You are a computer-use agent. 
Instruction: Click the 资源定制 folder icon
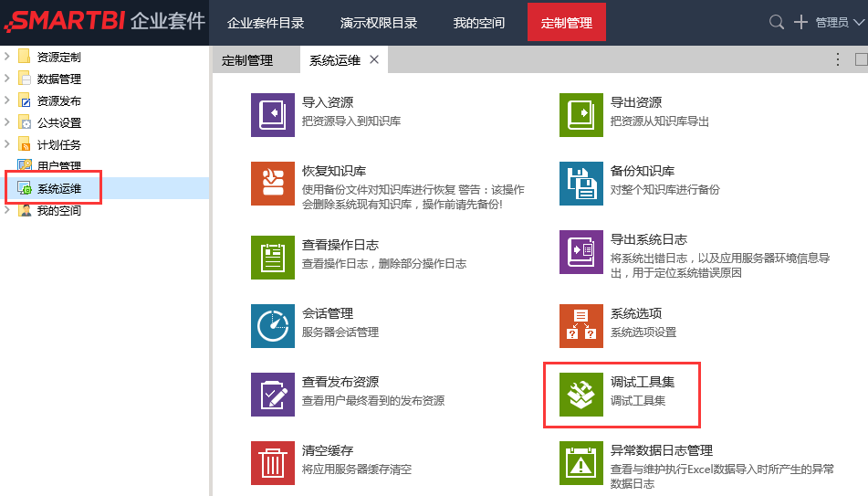[x=25, y=57]
